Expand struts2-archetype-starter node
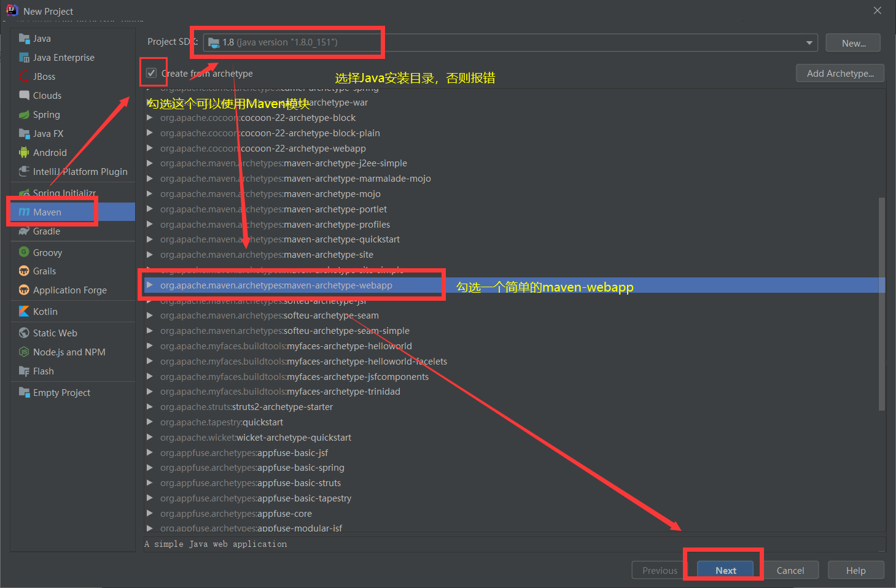This screenshot has height=588, width=896. pos(149,406)
